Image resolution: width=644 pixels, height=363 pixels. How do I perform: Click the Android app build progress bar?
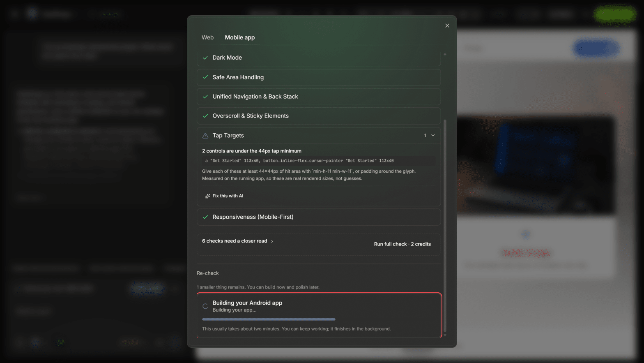point(269,319)
